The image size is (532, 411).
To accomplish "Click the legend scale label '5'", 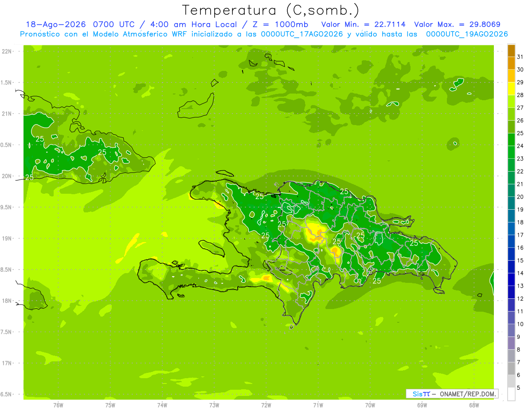I will pyautogui.click(x=519, y=388).
